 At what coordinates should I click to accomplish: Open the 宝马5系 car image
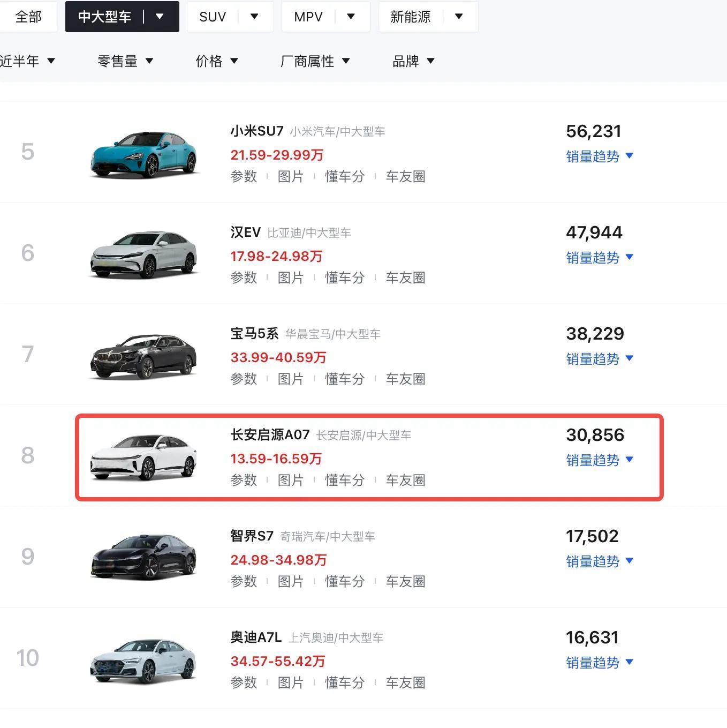143,355
